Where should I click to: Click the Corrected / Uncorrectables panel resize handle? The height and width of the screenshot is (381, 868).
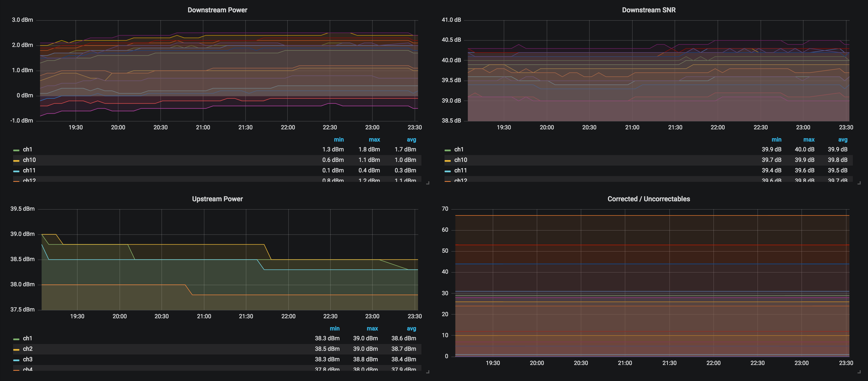(x=859, y=372)
